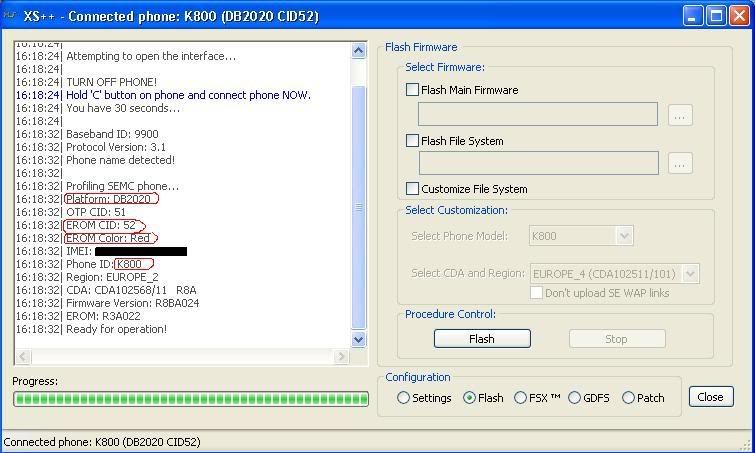
Task: Click log line 'Attempting to open the interface...'
Action: [151, 56]
